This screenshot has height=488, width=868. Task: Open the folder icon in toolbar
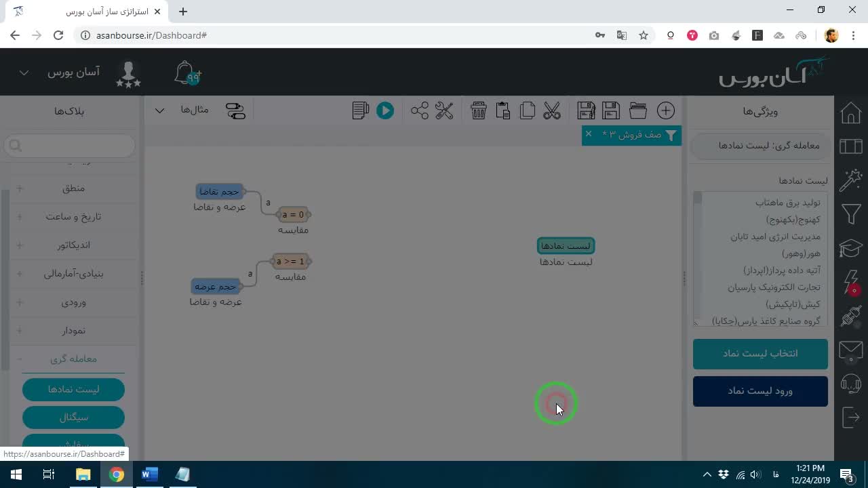coord(638,110)
